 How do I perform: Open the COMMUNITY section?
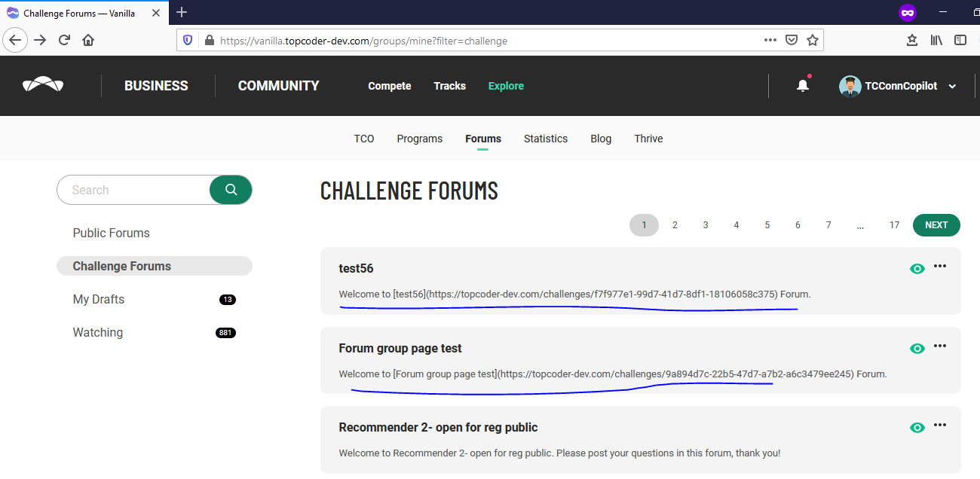click(278, 86)
